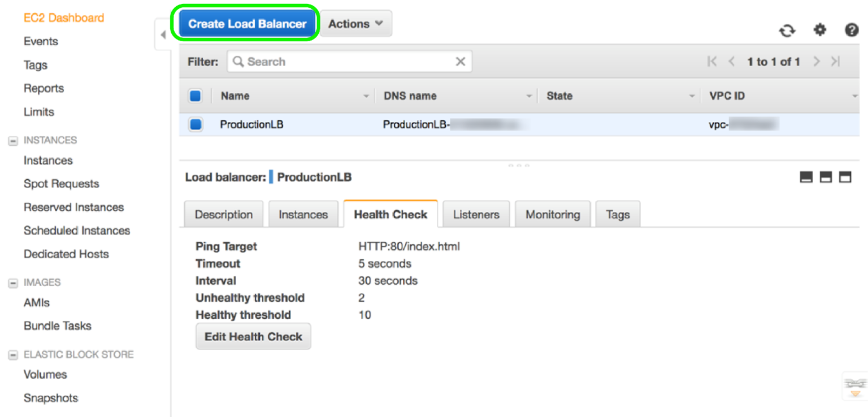Clear the filter search with the X icon
The width and height of the screenshot is (868, 417).
click(x=461, y=61)
